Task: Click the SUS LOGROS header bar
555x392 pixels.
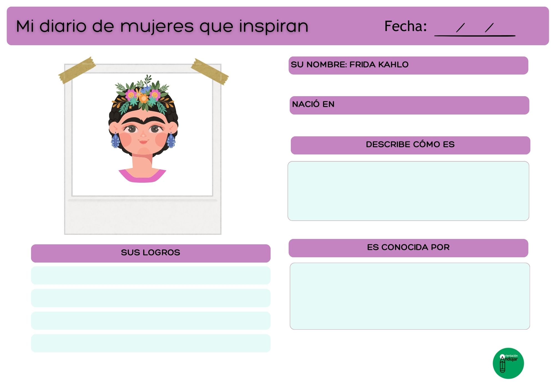Action: pos(151,253)
